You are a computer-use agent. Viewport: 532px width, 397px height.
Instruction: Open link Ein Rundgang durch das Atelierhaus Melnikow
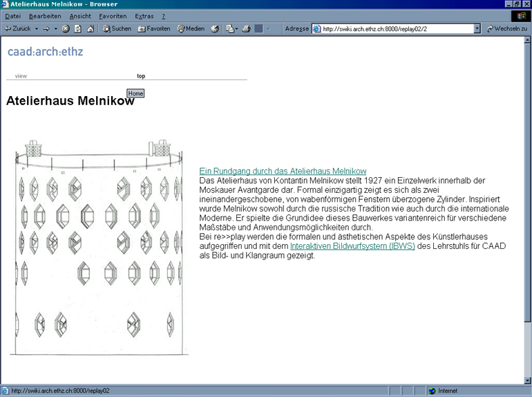click(x=283, y=171)
